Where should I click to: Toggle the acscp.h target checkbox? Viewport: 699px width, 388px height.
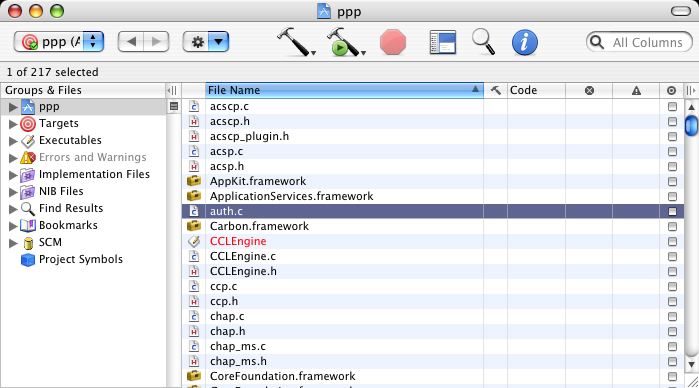(672, 121)
